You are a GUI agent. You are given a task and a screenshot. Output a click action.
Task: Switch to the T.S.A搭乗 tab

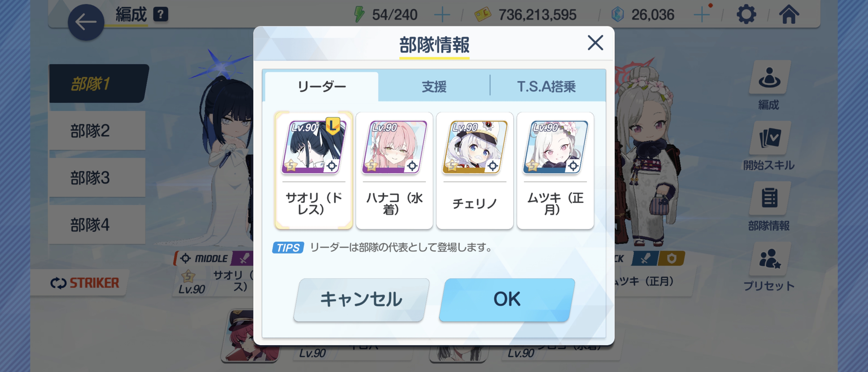click(x=547, y=87)
